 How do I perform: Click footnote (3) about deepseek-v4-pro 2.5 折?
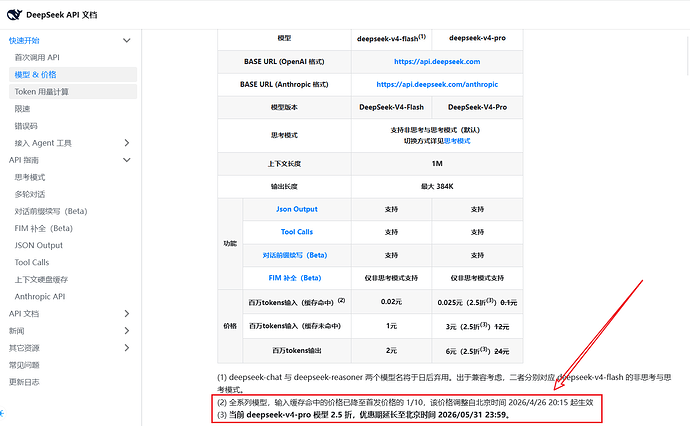[x=363, y=415]
